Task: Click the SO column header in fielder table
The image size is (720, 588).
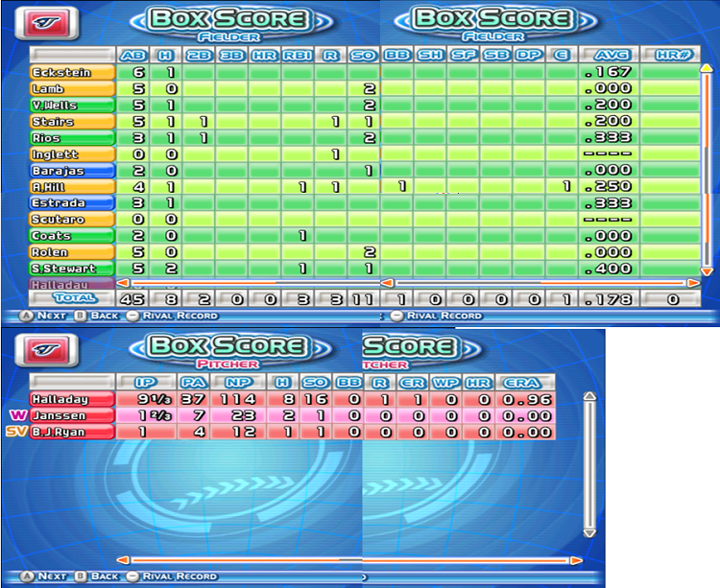Action: pyautogui.click(x=363, y=55)
